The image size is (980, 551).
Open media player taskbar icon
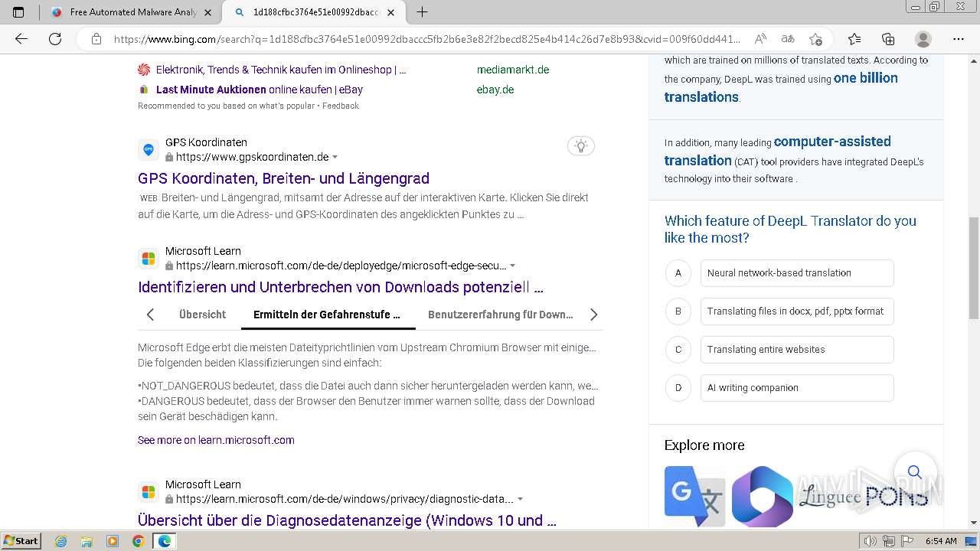(113, 541)
